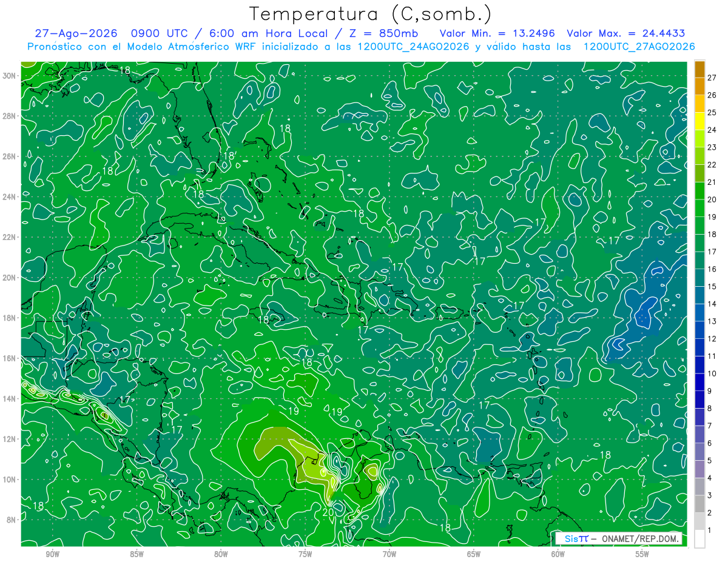The width and height of the screenshot is (728, 562).
Task: Click the 'ONAMET/REP.DOM.' credit label
Action: coord(641,538)
